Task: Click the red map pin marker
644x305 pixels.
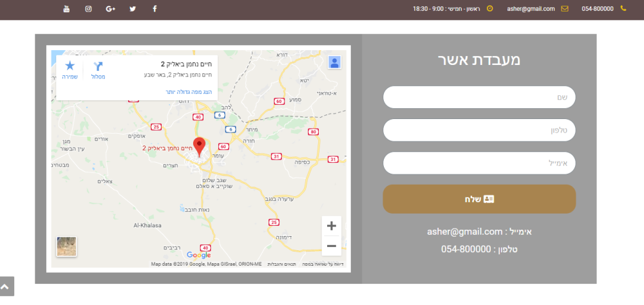Action: [200, 146]
